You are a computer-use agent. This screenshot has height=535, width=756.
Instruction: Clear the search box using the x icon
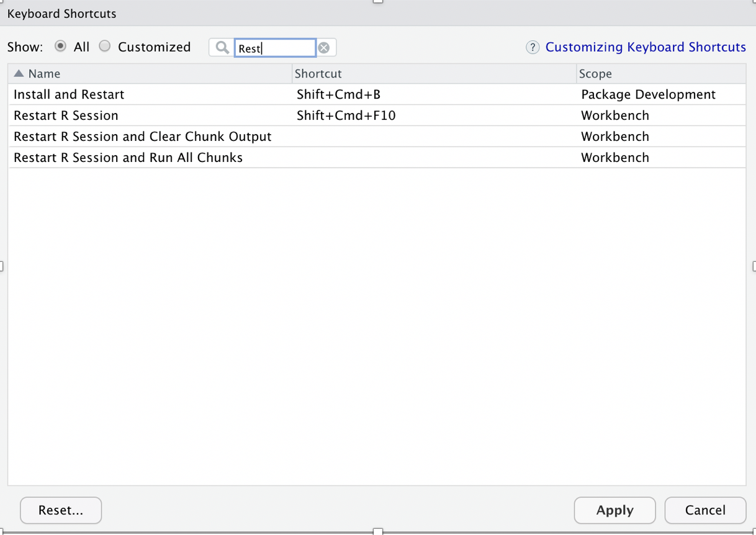coord(325,47)
